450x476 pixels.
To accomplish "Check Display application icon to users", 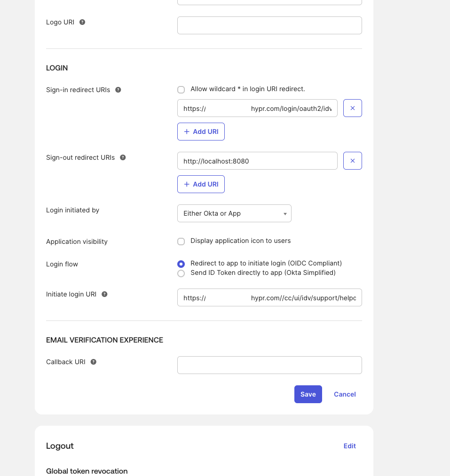I will tap(181, 242).
